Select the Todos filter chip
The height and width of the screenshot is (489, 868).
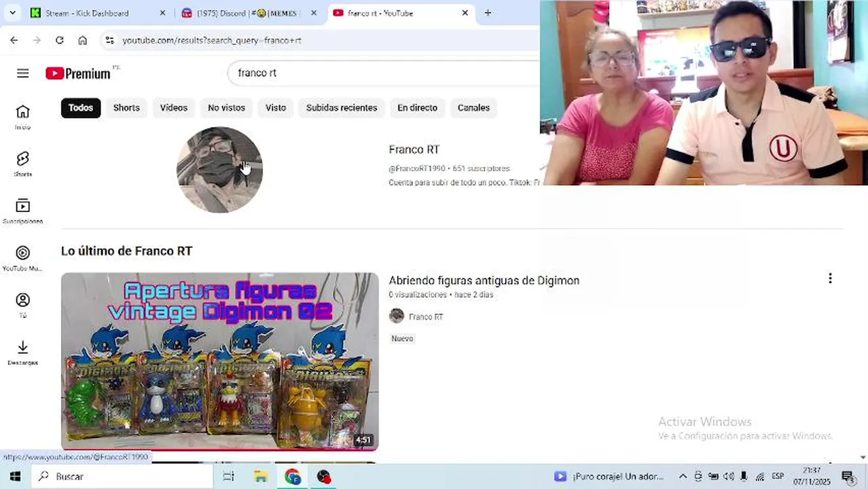pos(81,108)
